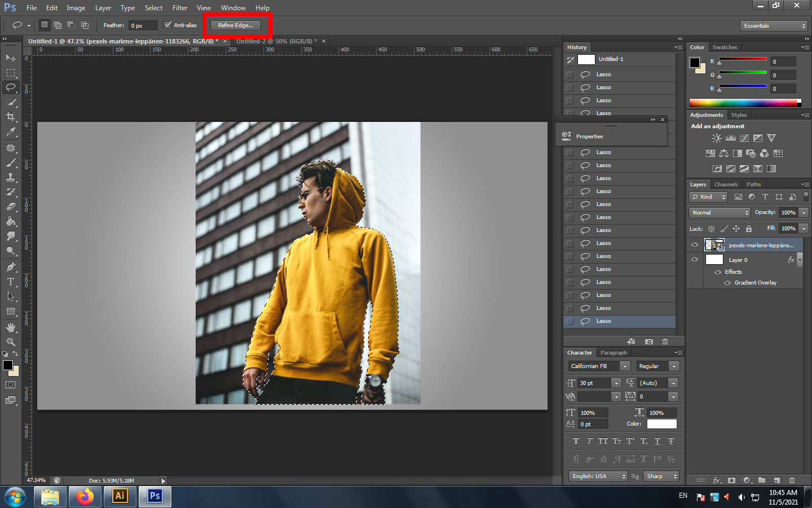Select the Crop tool
This screenshot has width=812, height=508.
[x=11, y=117]
